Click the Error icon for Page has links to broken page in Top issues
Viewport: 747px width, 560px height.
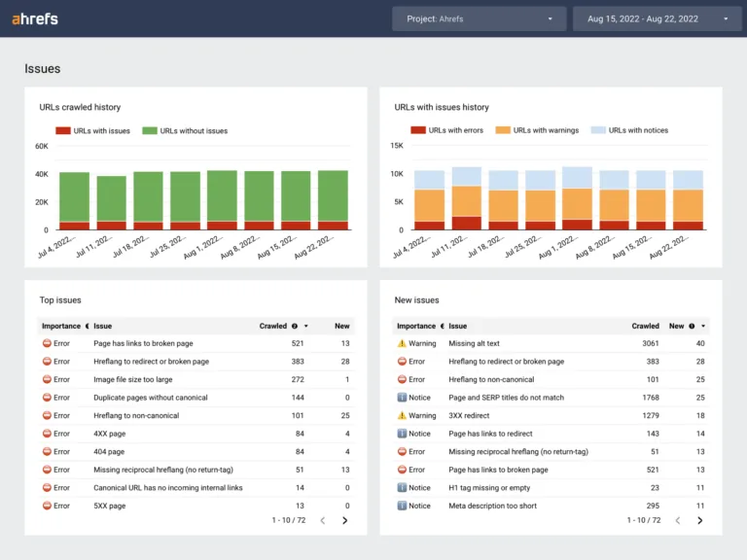tap(47, 343)
